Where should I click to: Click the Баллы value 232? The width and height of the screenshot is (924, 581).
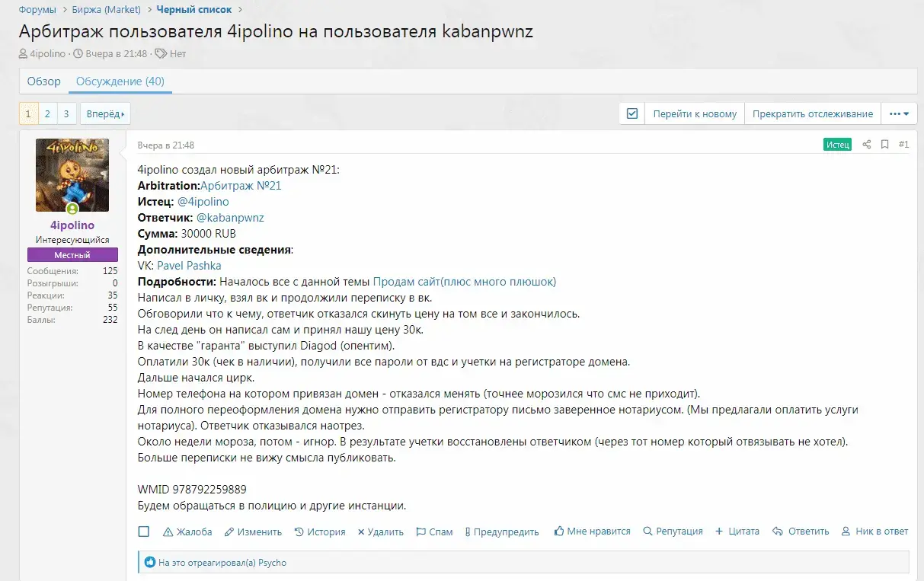(110, 320)
